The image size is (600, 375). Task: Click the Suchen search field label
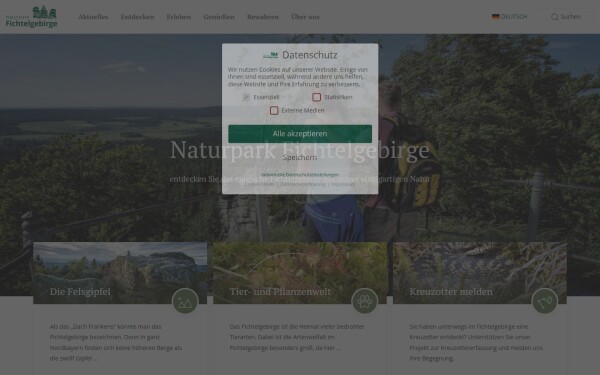pyautogui.click(x=571, y=17)
